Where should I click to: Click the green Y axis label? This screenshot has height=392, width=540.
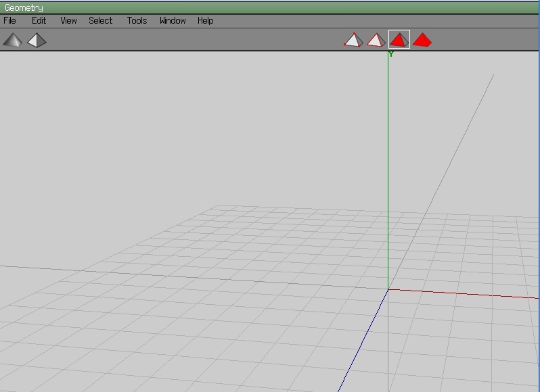(x=391, y=54)
